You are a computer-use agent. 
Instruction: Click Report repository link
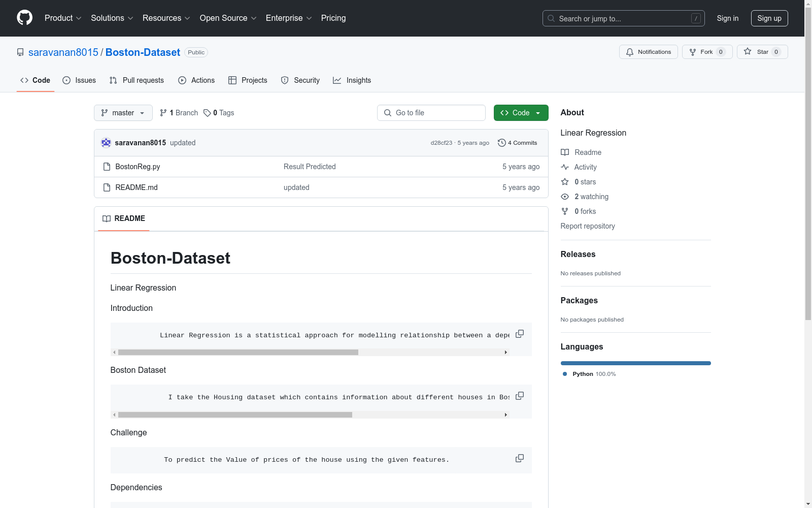click(588, 226)
